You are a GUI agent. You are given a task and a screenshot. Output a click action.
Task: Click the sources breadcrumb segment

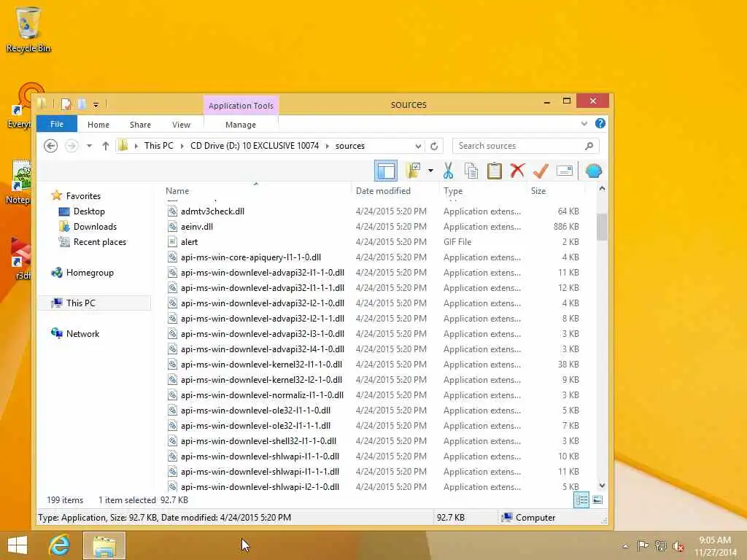tap(349, 146)
